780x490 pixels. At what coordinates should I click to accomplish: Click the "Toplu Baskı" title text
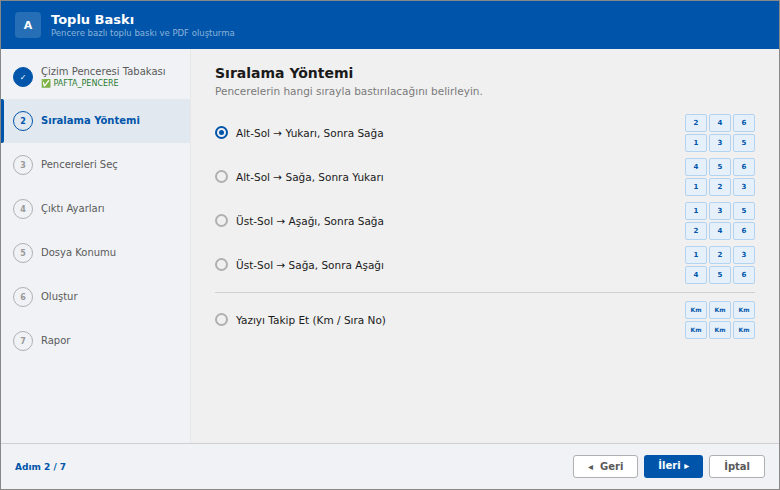point(93,19)
